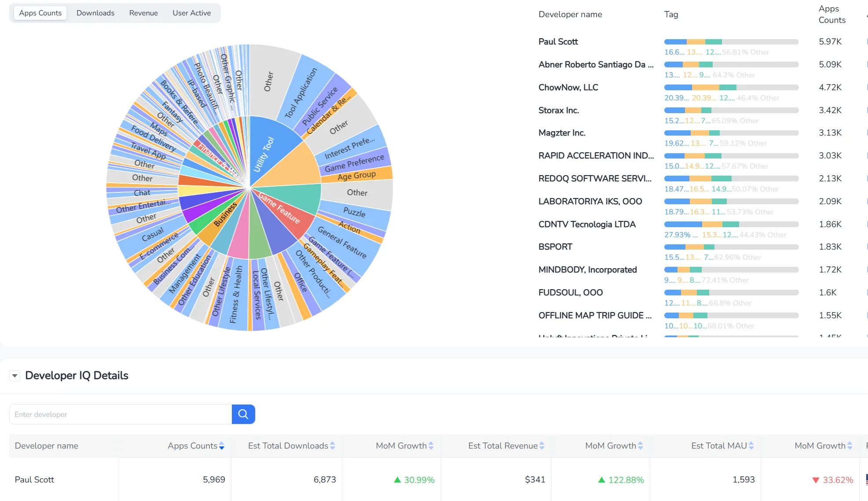Sort downloads MoM Growth column arrows
The width and height of the screenshot is (868, 501).
[431, 446]
